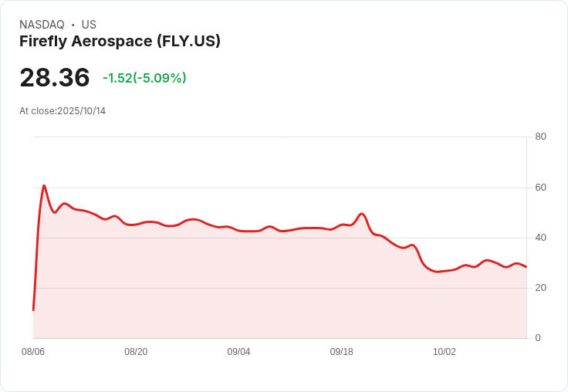Click the chart line's starting point at 08/06

[x=33, y=310]
